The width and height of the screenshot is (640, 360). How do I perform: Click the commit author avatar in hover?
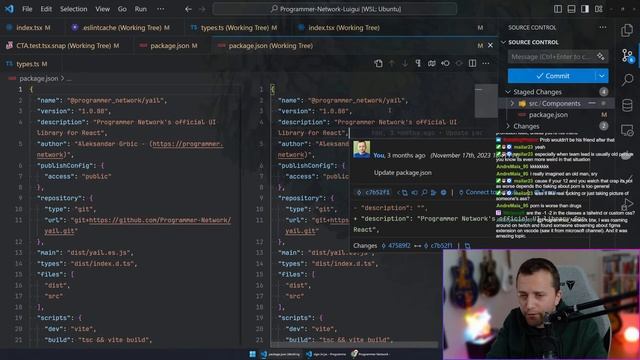pyautogui.click(x=362, y=149)
